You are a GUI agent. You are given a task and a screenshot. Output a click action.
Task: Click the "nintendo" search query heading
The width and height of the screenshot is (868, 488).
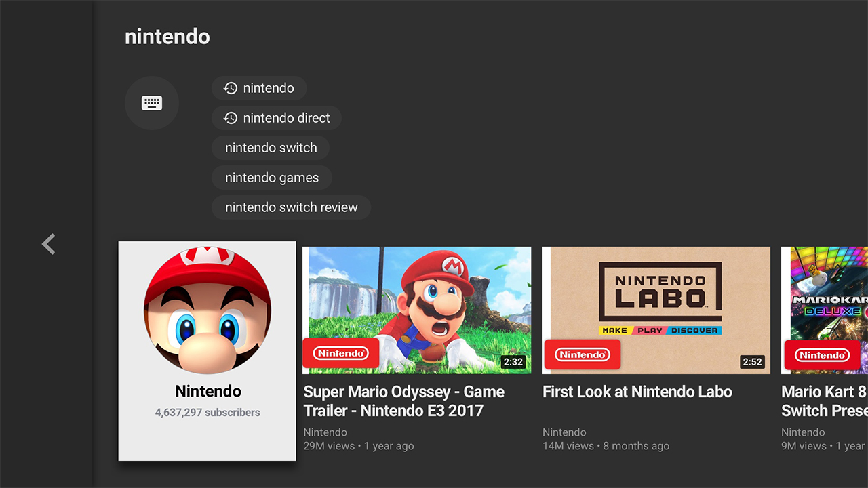pyautogui.click(x=167, y=37)
